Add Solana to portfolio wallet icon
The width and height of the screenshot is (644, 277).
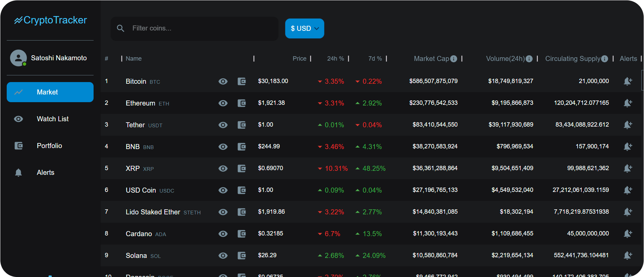[x=241, y=256]
